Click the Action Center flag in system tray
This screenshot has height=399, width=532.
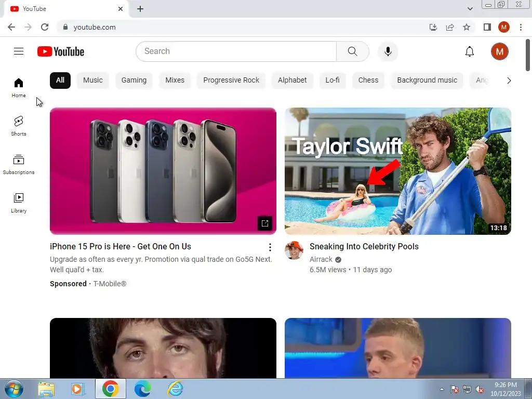click(454, 390)
